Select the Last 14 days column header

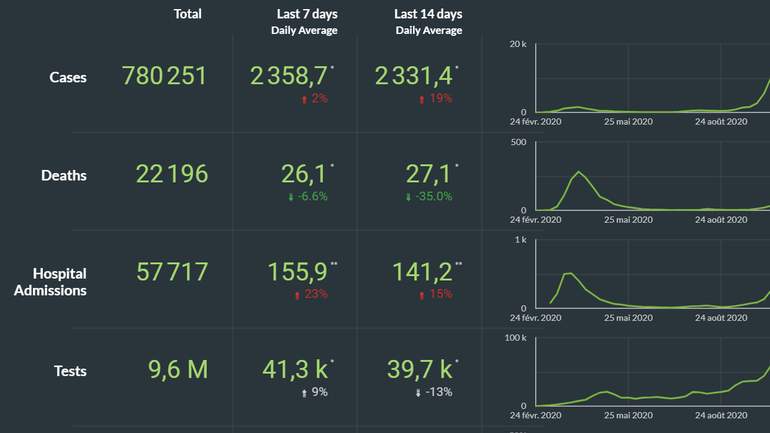pos(428,14)
